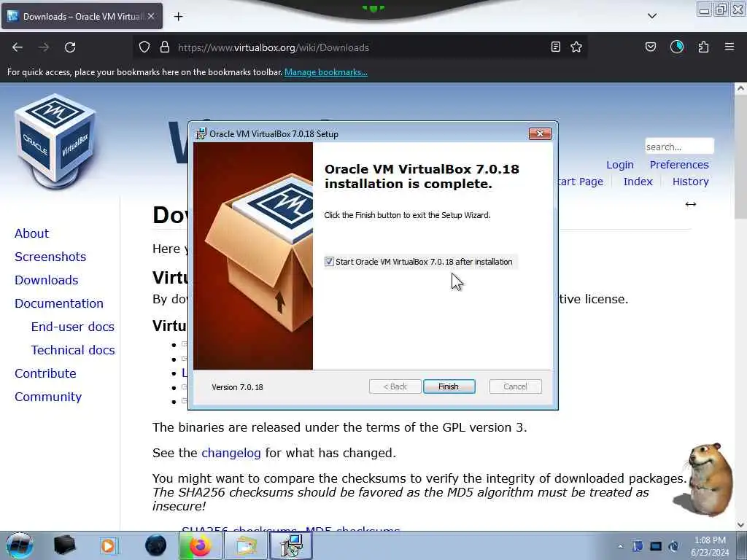Click the browser back arrow

(x=18, y=47)
